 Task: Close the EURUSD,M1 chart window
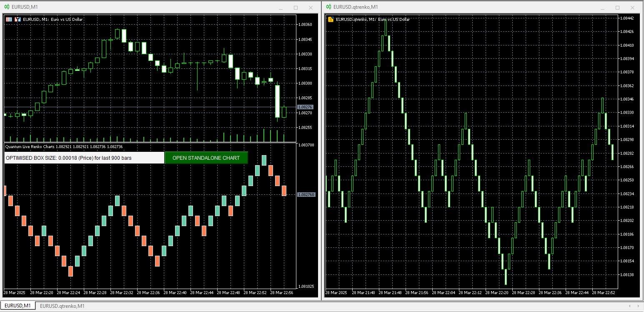pyautogui.click(x=311, y=8)
